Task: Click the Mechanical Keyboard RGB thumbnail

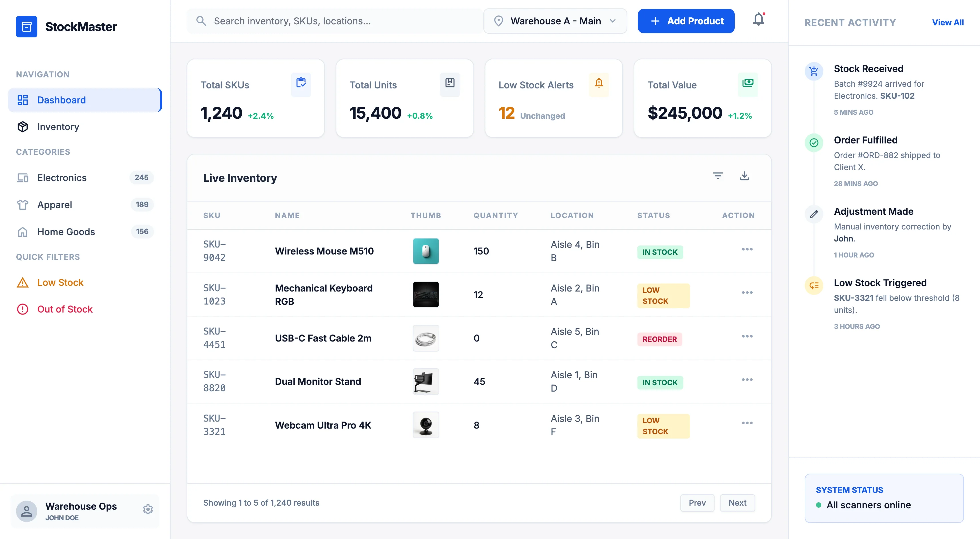Action: (x=425, y=295)
